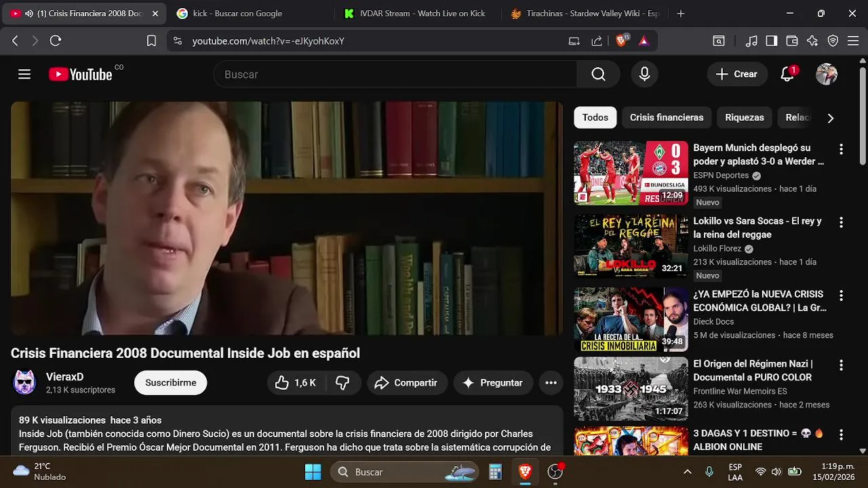Open the ESPN Deportes channel link
This screenshot has width=868, height=488.
click(721, 176)
